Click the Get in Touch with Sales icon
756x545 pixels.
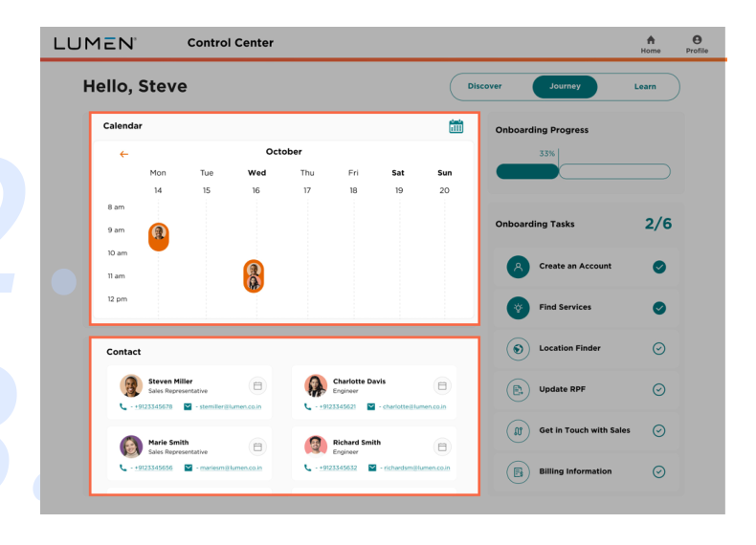(519, 431)
